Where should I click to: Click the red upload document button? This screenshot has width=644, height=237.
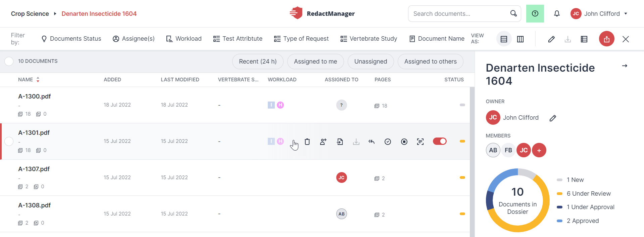pos(606,39)
